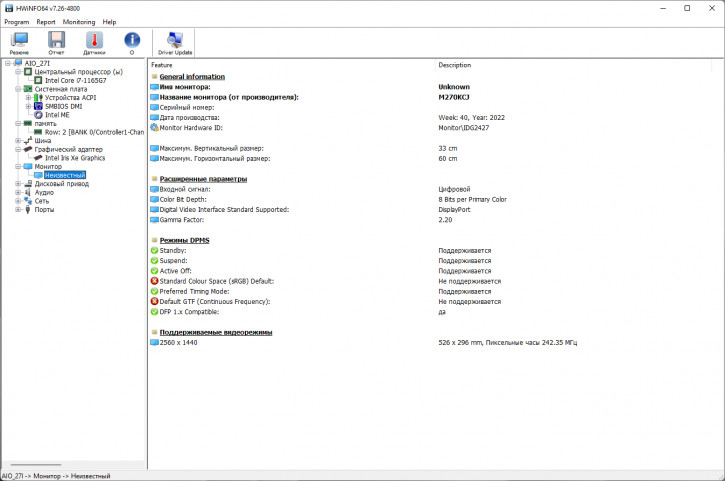Click the motherboard icon beside Системная плата
The image size is (725, 481).
pos(28,89)
